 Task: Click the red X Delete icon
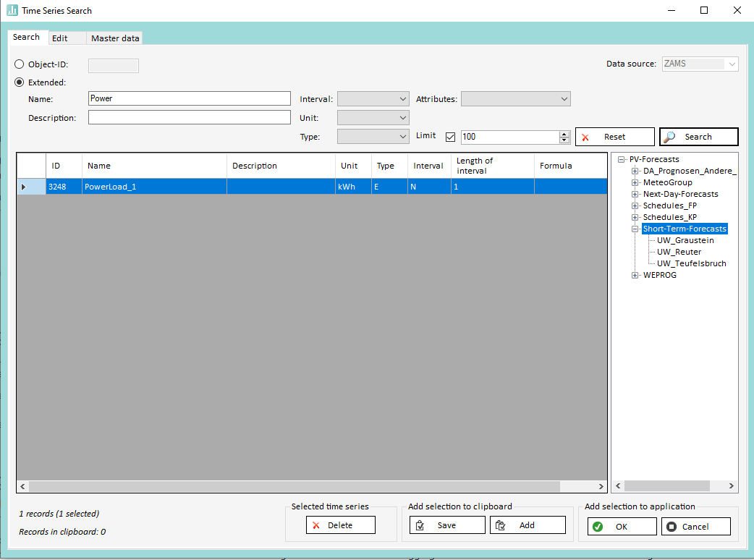tap(316, 525)
